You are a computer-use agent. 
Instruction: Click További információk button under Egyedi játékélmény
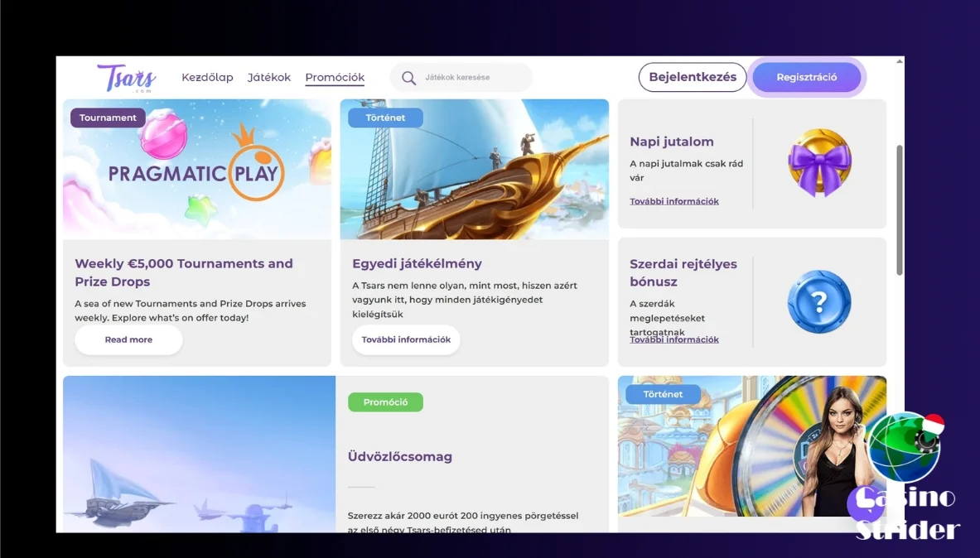coord(406,339)
